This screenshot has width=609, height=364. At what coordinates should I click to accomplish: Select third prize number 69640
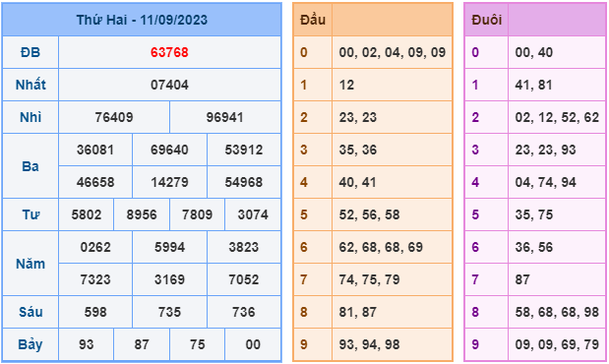[x=169, y=150]
